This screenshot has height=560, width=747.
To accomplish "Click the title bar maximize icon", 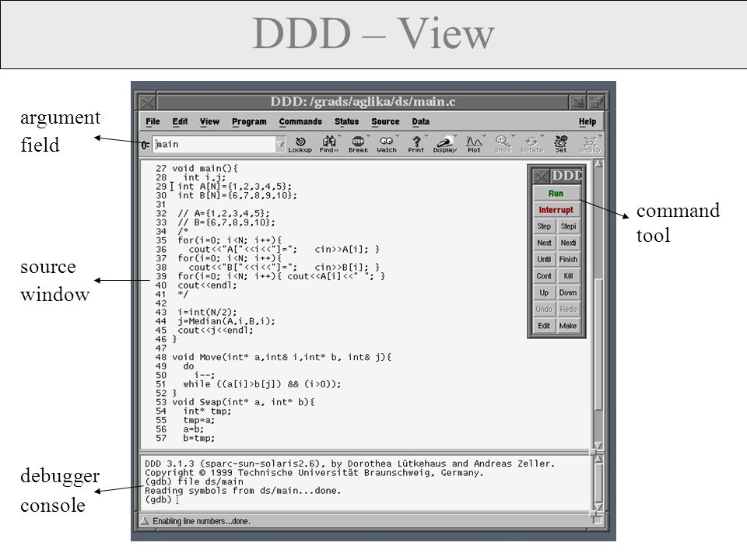I will click(x=596, y=102).
